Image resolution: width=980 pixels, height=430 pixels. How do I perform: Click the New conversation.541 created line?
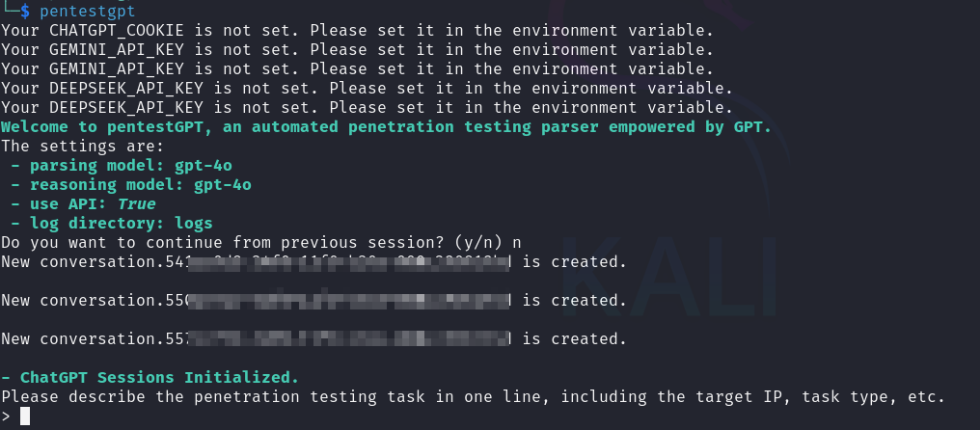[313, 262]
